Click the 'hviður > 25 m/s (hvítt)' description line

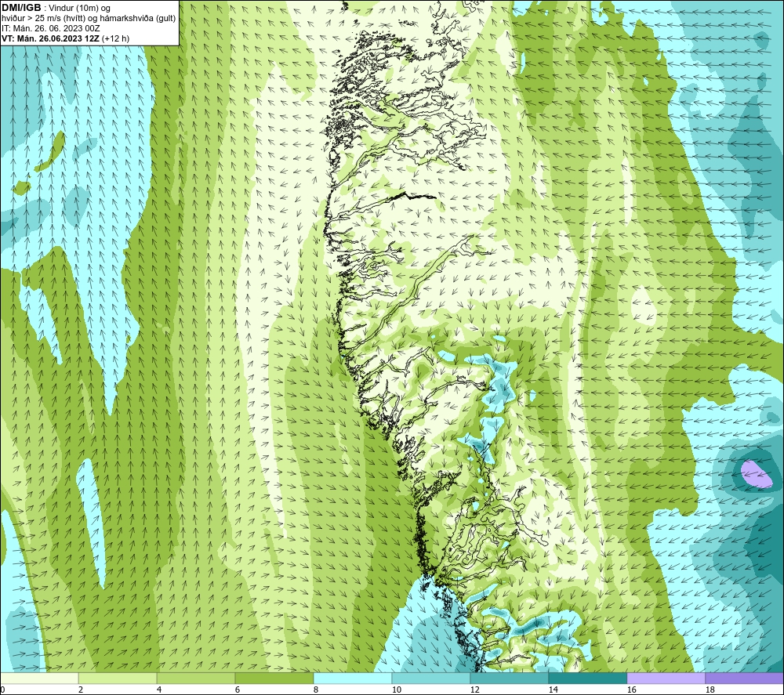coord(89,18)
